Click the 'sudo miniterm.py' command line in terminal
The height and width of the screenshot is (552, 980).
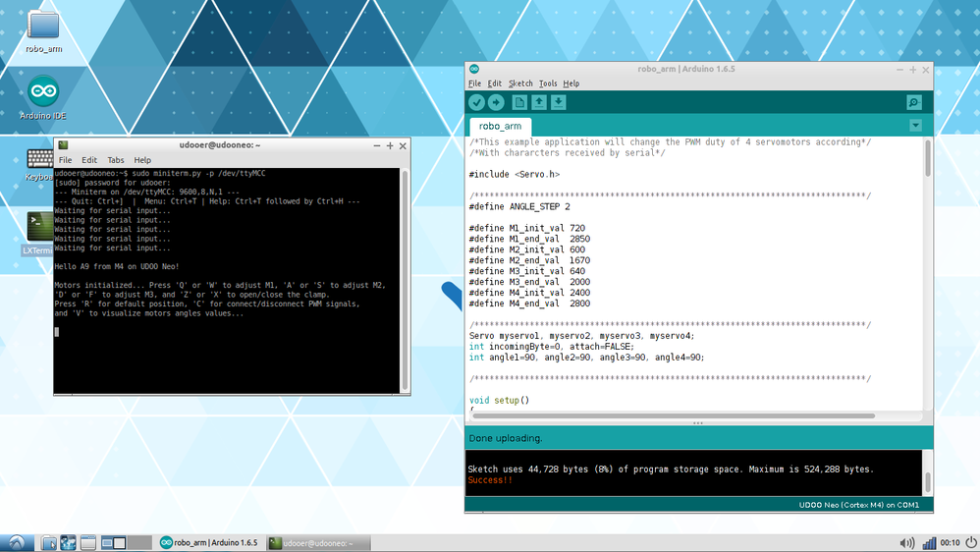click(x=160, y=173)
